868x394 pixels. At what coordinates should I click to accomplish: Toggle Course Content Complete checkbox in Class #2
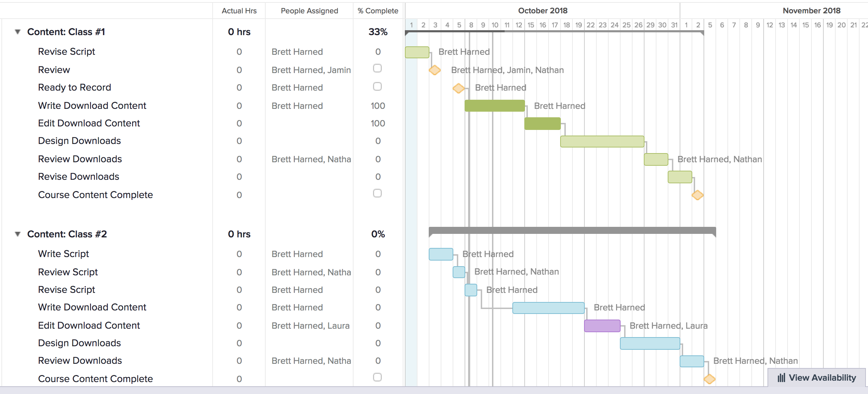tap(378, 377)
